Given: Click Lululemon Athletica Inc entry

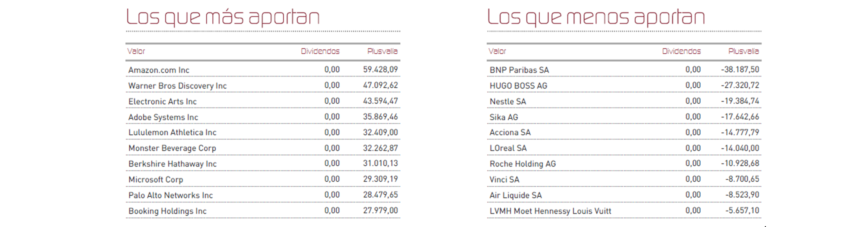Looking at the screenshot, I should click(172, 133).
